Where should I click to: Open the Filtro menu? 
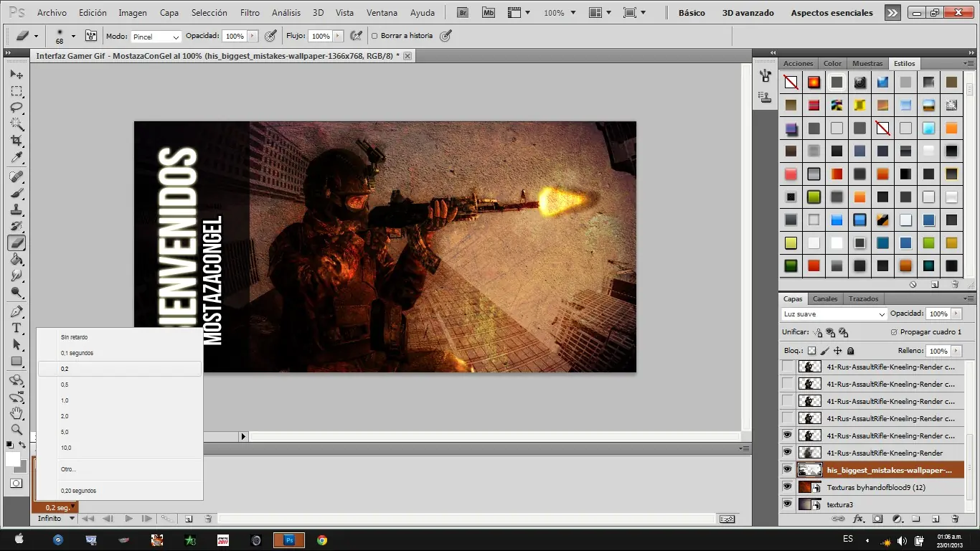click(250, 13)
